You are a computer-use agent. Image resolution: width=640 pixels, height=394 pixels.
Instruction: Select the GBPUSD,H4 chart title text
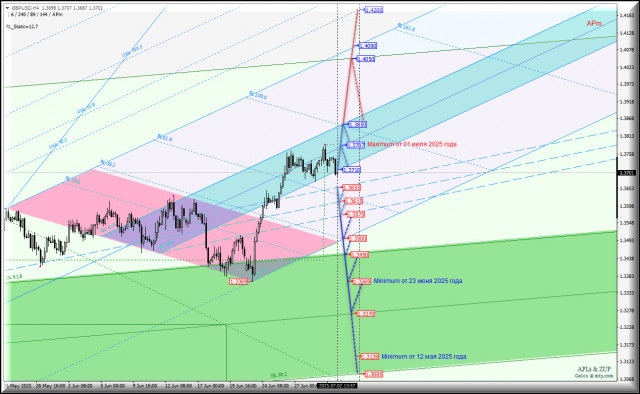tap(25, 8)
